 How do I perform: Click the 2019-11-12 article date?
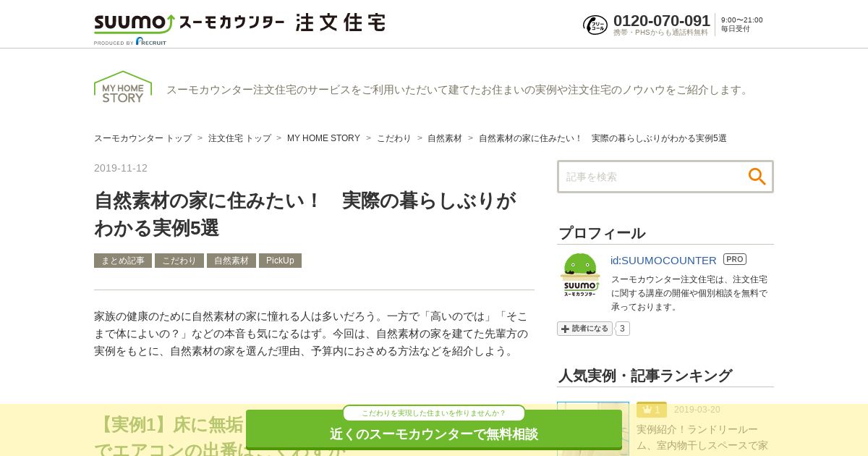[121, 168]
